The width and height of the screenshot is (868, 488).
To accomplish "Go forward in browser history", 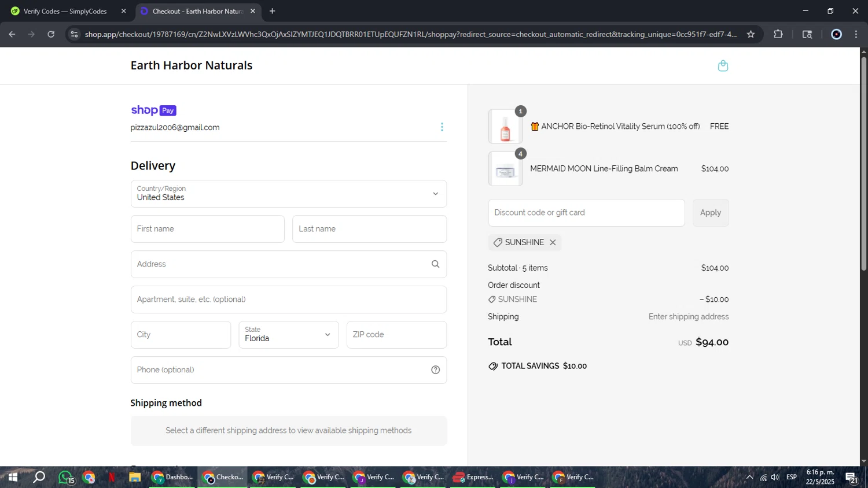I will tap(31, 34).
